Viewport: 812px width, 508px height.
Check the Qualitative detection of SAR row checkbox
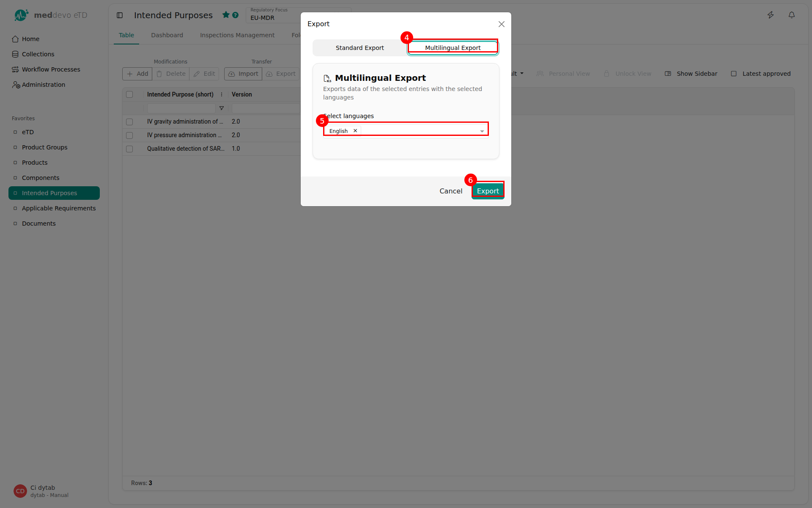129,149
